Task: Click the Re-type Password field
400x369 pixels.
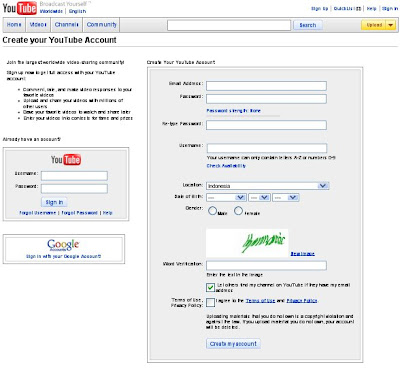Action: (266, 125)
